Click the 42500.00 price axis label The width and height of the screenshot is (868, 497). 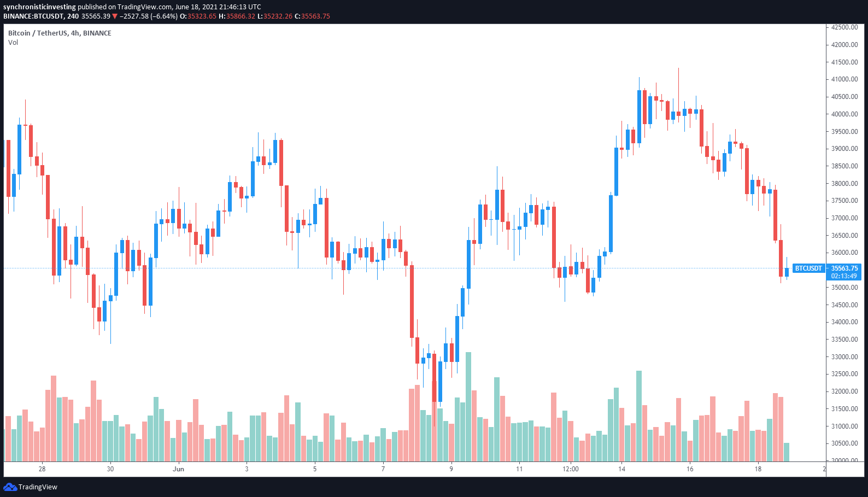(x=844, y=27)
